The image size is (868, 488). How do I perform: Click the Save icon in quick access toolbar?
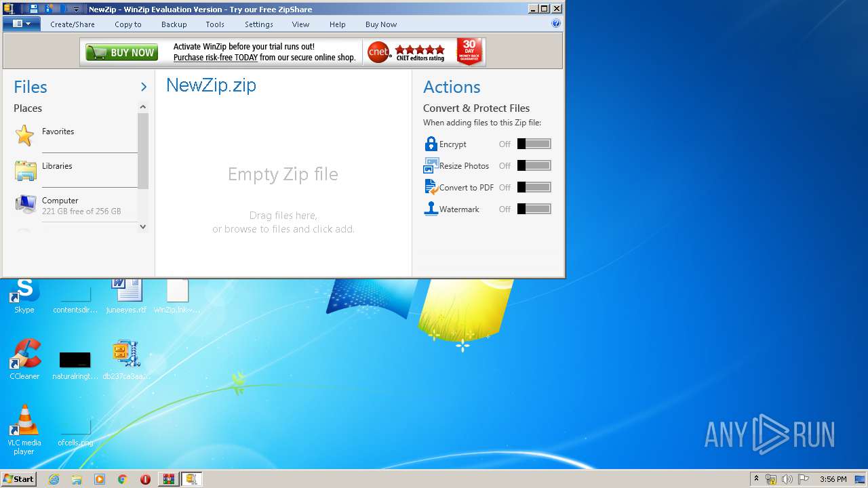coord(34,9)
